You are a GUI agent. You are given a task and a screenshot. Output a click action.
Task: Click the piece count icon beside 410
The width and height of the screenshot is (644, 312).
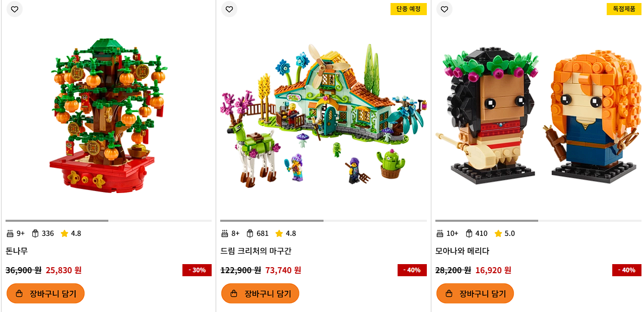(469, 233)
